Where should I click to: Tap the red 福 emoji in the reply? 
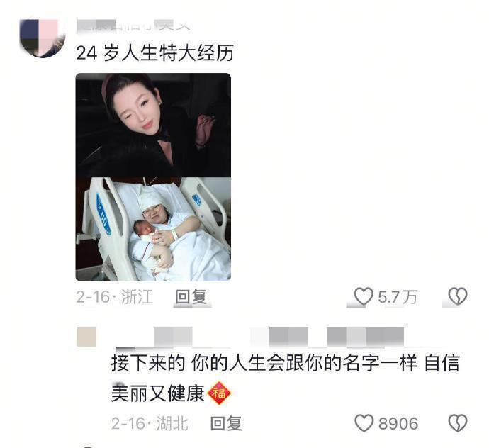[219, 393]
